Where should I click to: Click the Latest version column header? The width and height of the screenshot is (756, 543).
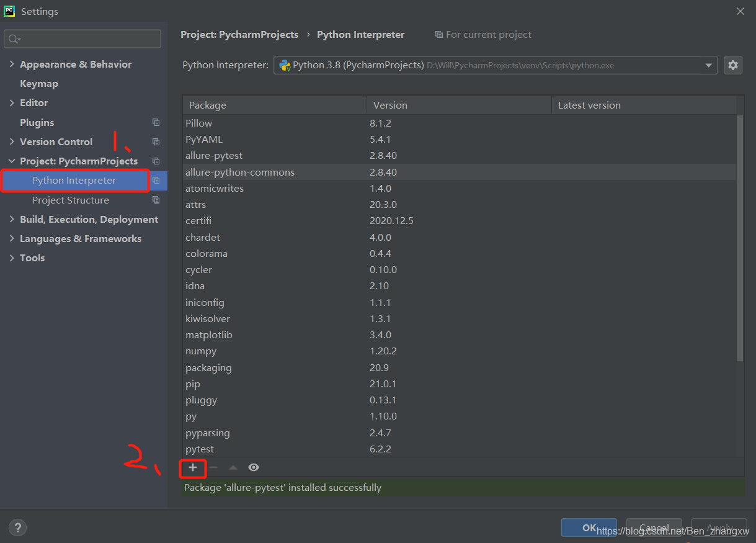click(x=644, y=105)
